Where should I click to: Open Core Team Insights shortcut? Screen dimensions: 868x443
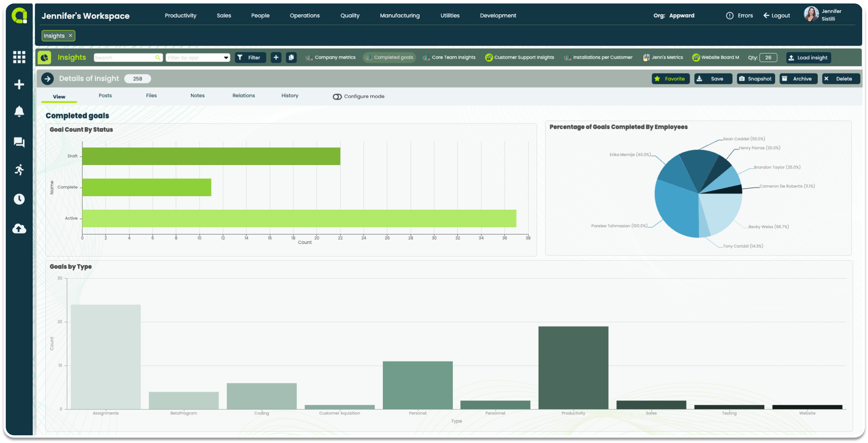coord(449,57)
